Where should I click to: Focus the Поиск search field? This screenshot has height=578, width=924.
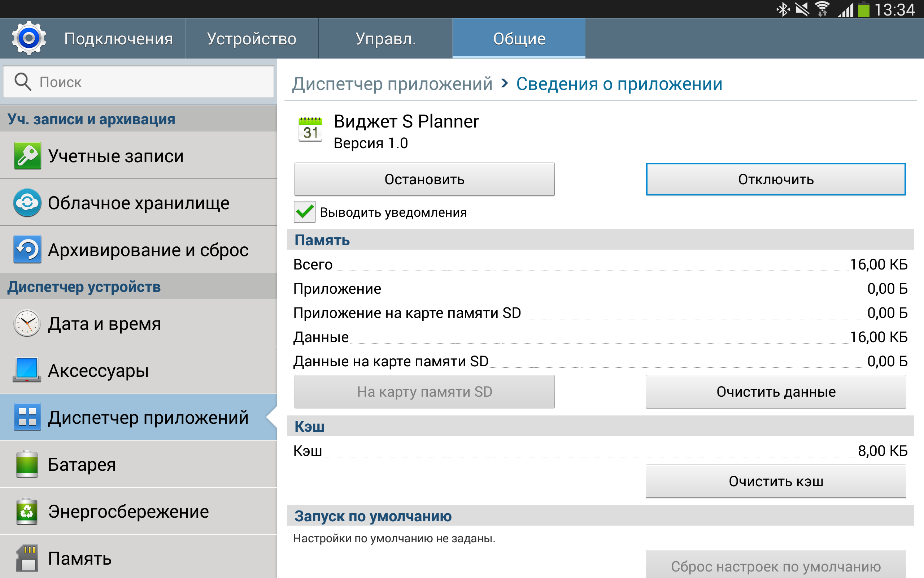pos(139,82)
